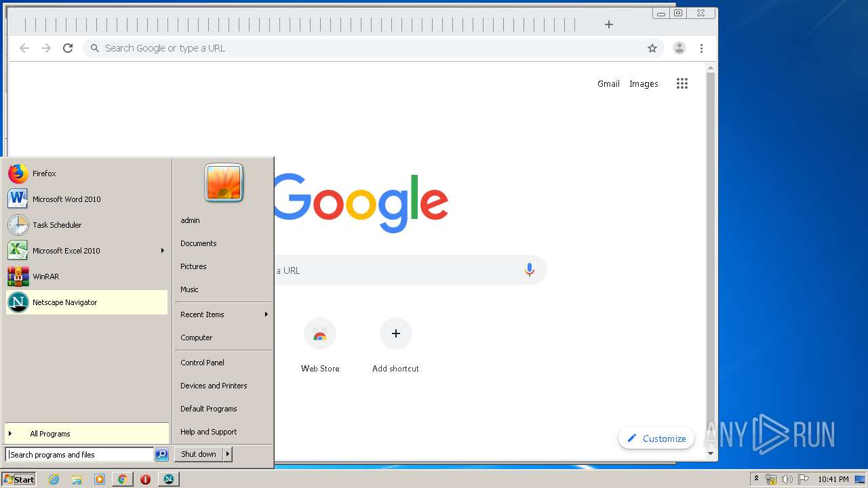The height and width of the screenshot is (488, 868).
Task: Click the Start menu search magnifier icon
Action: 161,455
